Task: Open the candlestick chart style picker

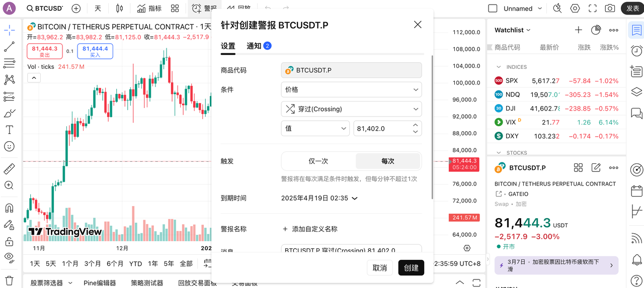Action: [x=119, y=9]
